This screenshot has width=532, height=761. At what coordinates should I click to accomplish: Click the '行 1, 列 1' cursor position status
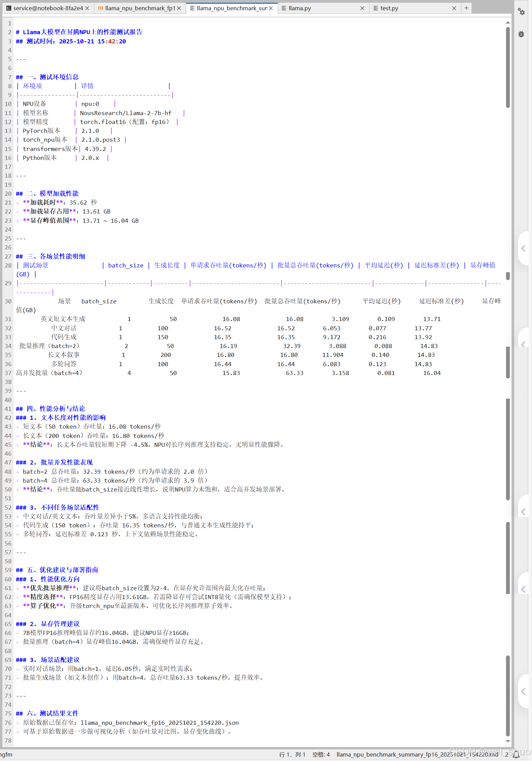pos(292,755)
